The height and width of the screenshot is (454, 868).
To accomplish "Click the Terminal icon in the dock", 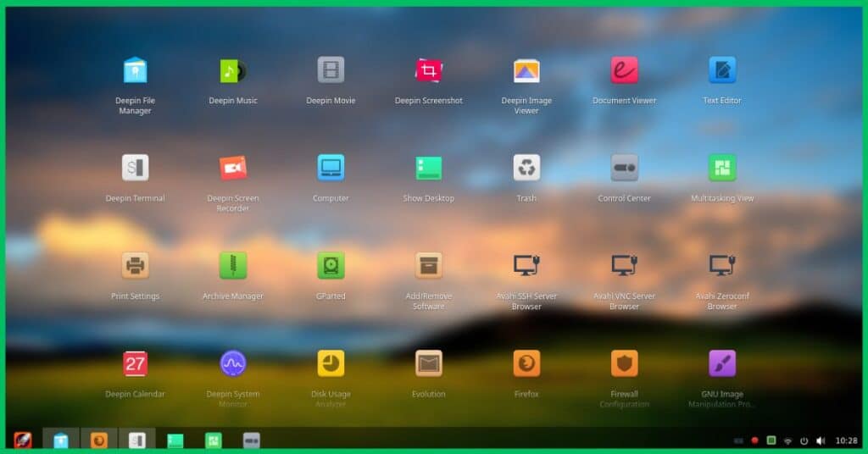I will click(137, 440).
